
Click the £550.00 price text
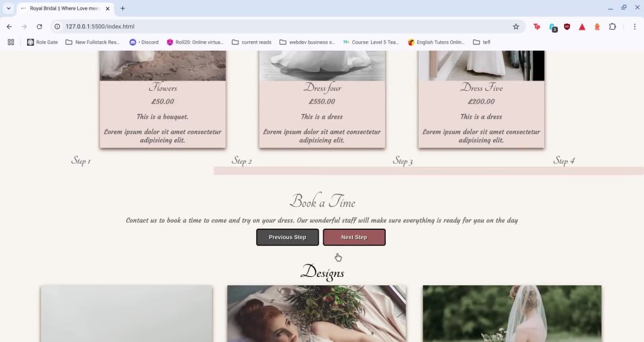click(322, 101)
